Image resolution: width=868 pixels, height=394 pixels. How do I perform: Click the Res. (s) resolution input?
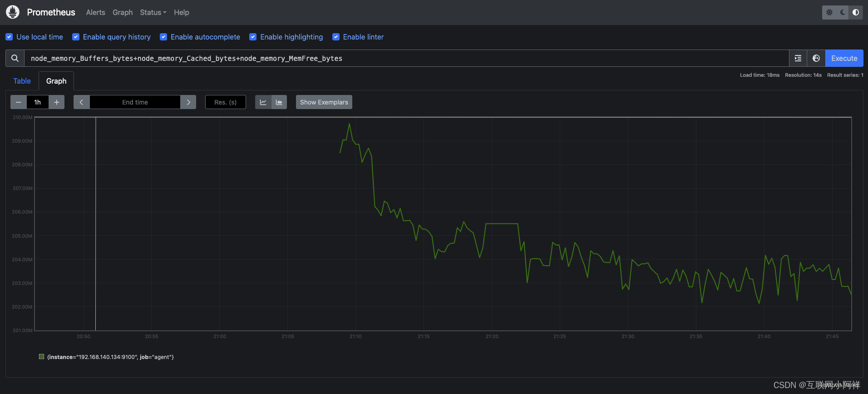tap(226, 102)
